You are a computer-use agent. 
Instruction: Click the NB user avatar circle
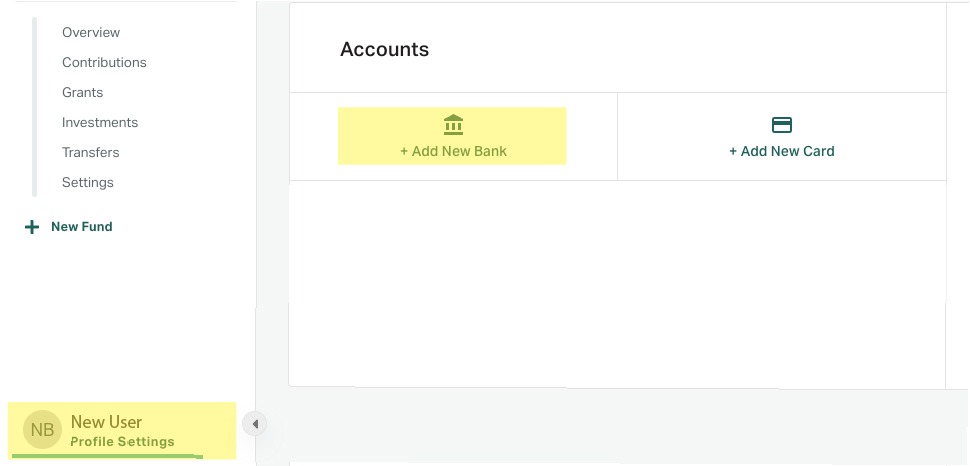42,429
